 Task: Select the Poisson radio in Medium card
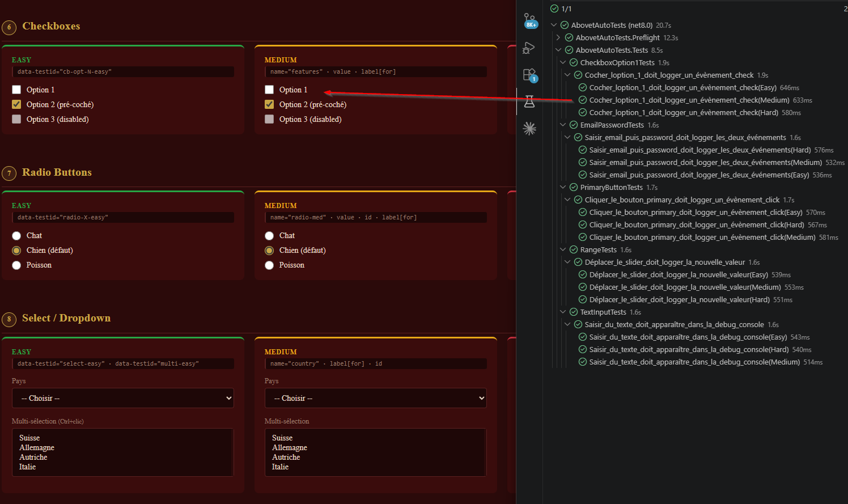[x=269, y=265]
